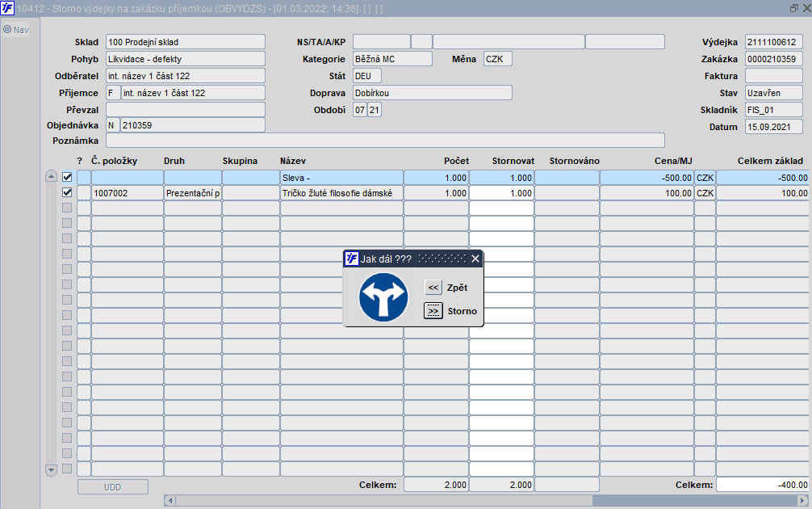Click the UDD button

click(x=112, y=486)
